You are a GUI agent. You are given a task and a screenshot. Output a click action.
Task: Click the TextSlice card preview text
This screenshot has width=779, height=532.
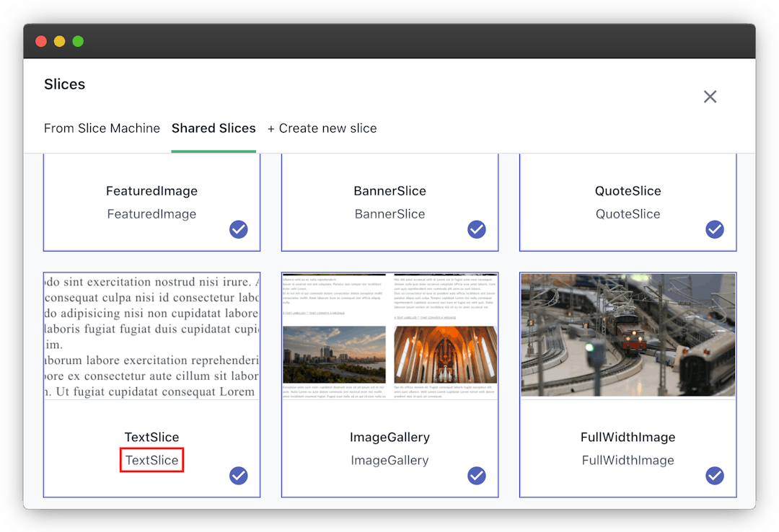click(151, 335)
